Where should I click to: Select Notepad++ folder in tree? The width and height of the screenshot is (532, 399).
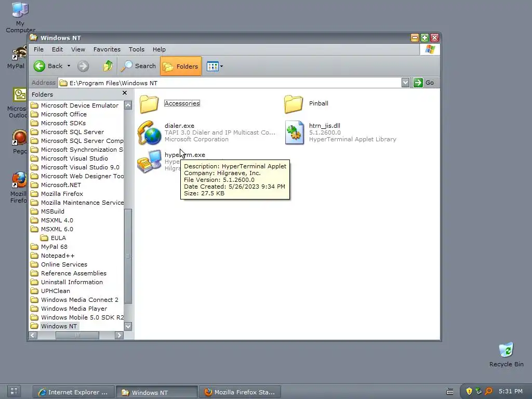tap(57, 256)
